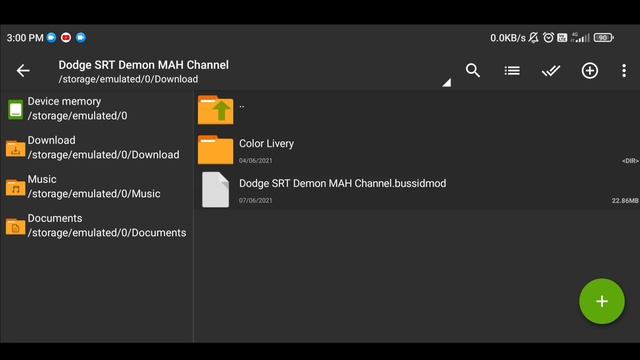
Task: Tap the battery indicator in status bar
Action: coord(604,38)
